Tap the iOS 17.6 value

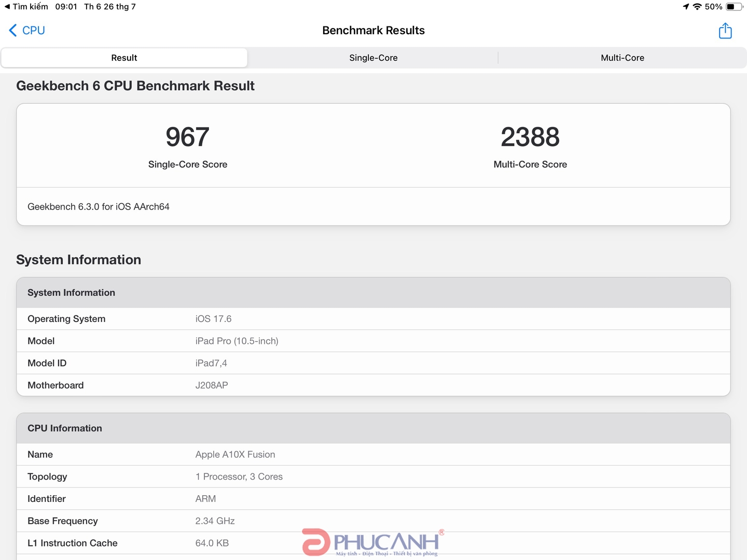coord(213,319)
